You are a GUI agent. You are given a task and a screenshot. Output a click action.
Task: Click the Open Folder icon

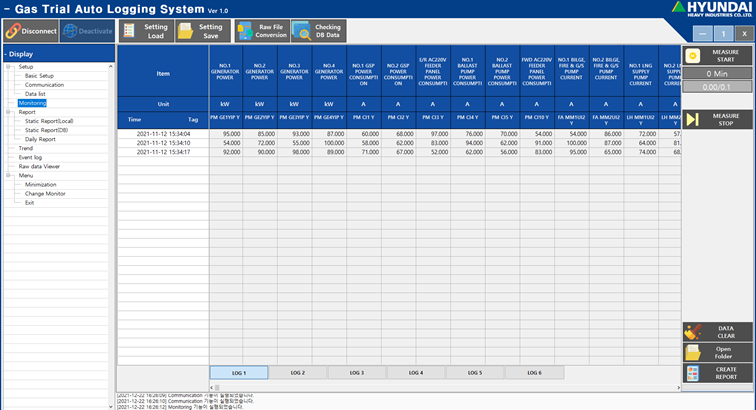pyautogui.click(x=692, y=352)
